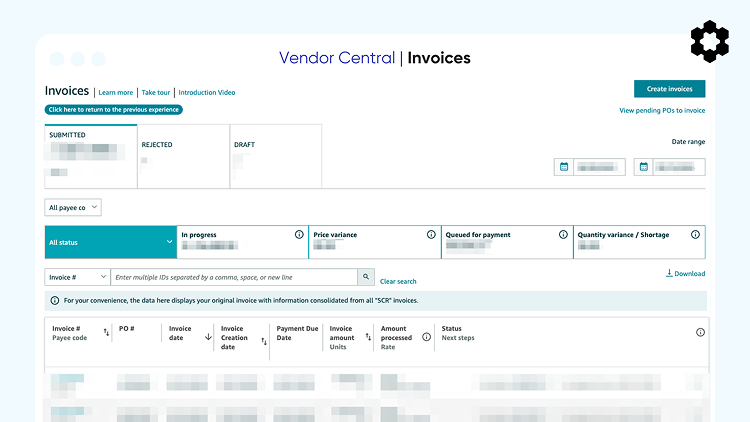
Task: Click the Status Next steps column header
Action: 458,333
